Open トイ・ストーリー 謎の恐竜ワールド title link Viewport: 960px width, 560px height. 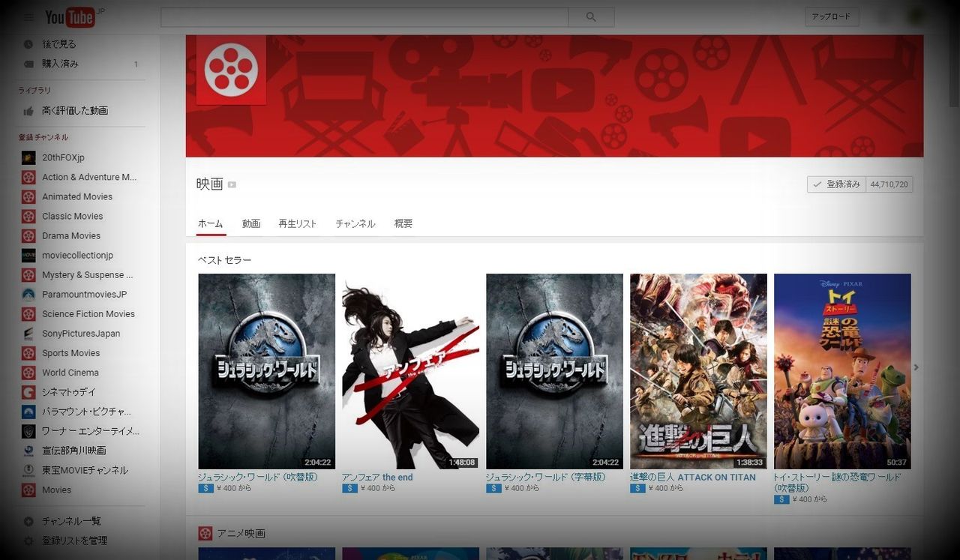click(838, 482)
